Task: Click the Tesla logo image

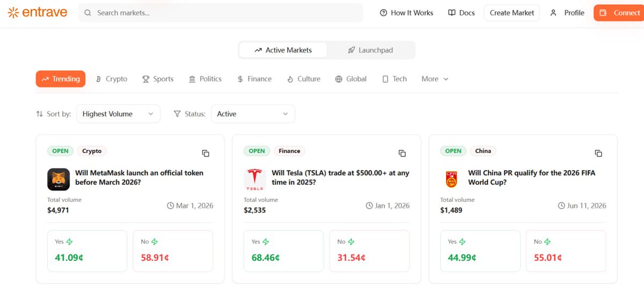Action: click(255, 179)
